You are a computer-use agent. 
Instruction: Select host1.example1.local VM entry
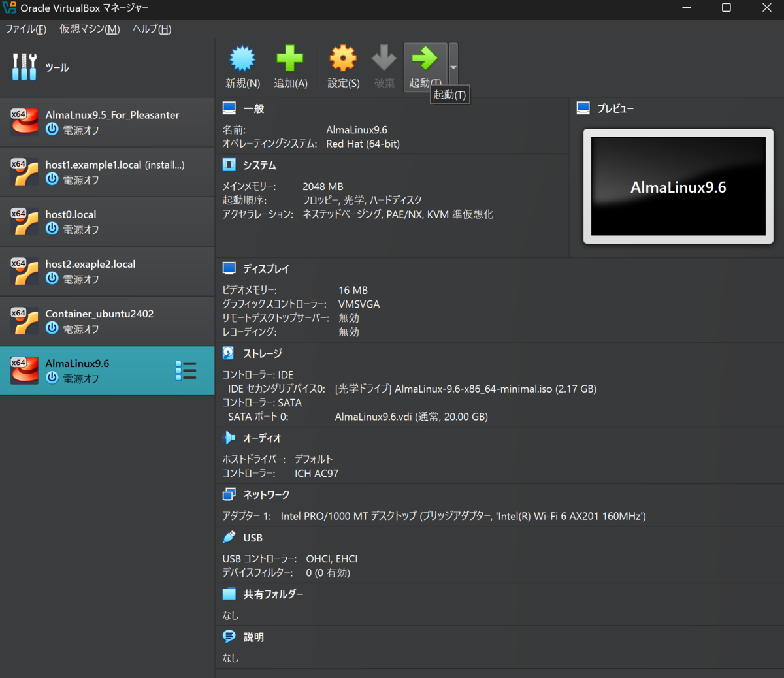107,172
